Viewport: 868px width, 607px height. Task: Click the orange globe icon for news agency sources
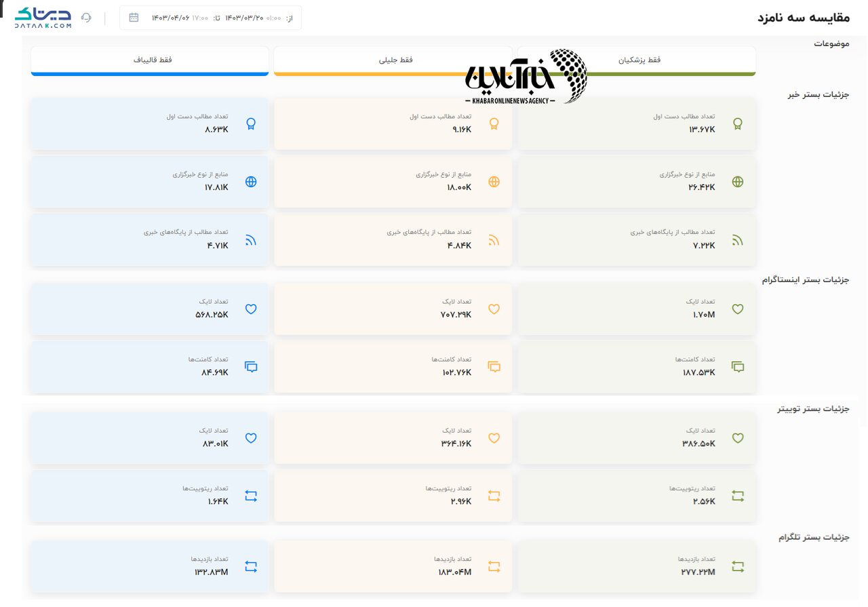point(494,182)
